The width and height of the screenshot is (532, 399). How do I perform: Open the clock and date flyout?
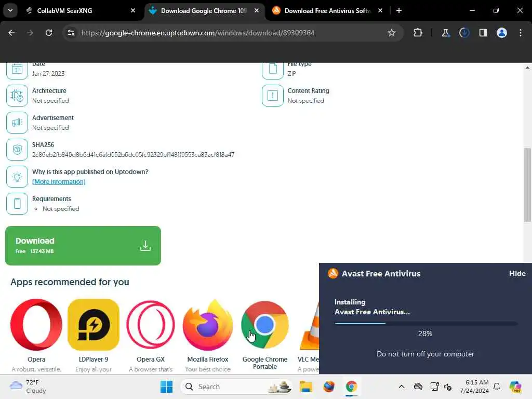pos(474,387)
